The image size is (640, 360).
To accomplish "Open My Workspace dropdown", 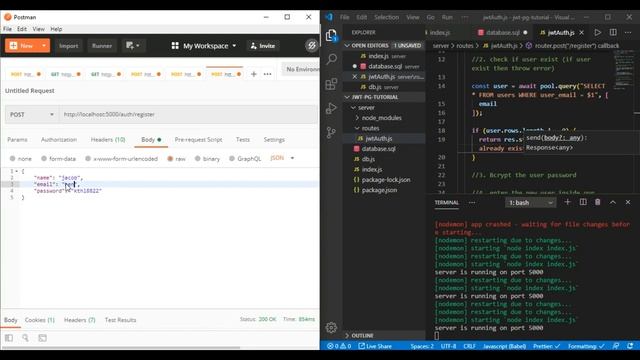I will (x=204, y=45).
